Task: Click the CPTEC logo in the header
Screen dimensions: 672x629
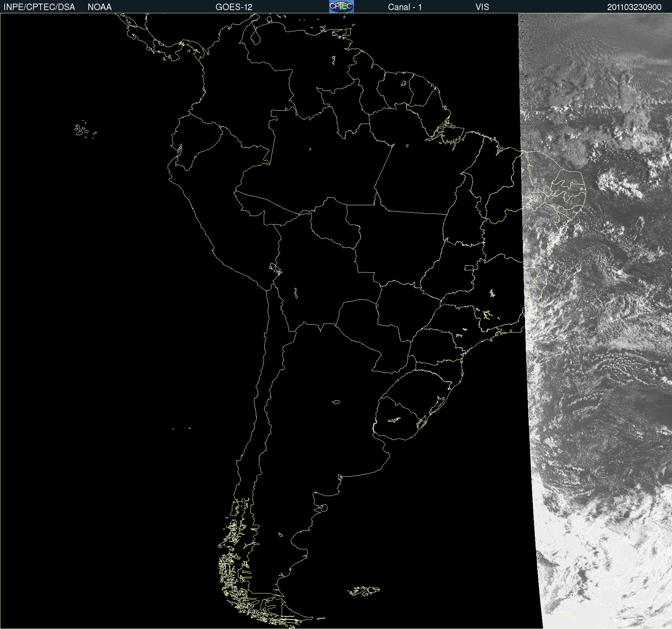Action: click(341, 6)
